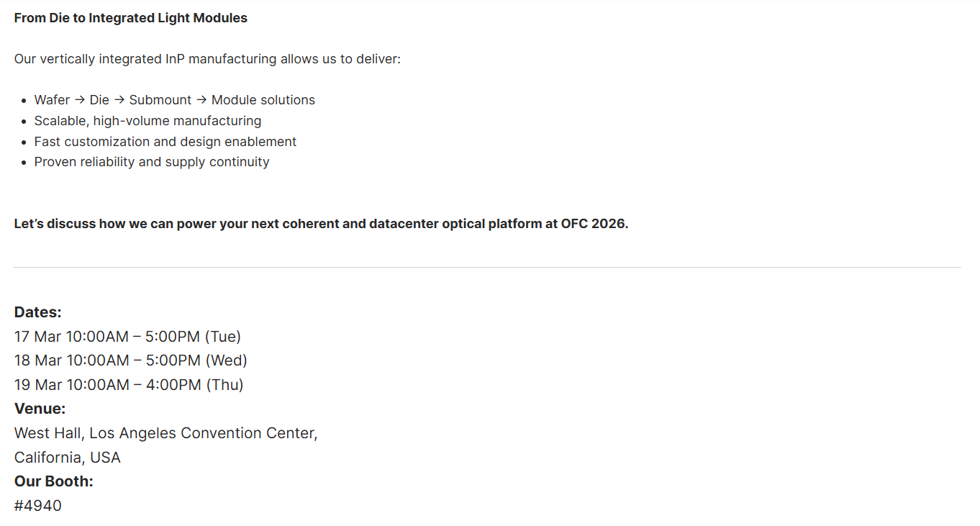Click the 19 Mar Thursday schedule line

click(x=129, y=384)
